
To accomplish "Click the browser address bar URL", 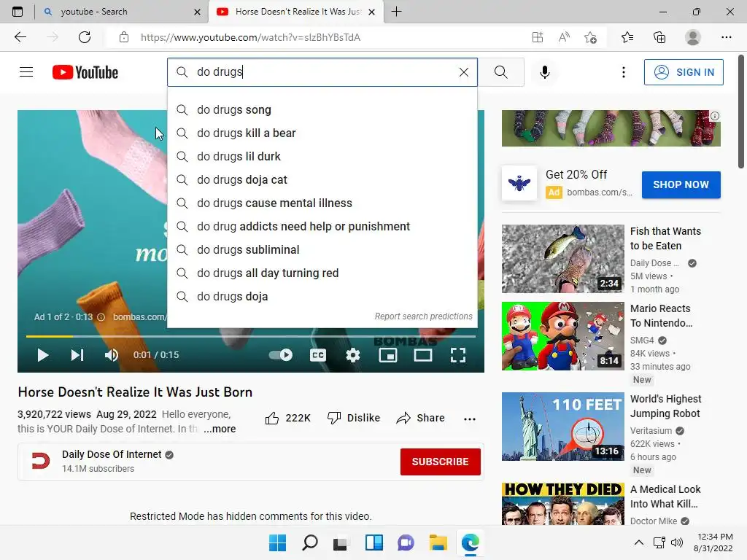I will tap(251, 37).
